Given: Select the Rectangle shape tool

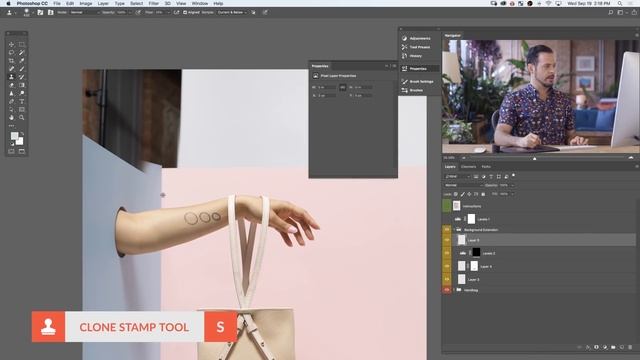Looking at the screenshot, I should (22, 109).
